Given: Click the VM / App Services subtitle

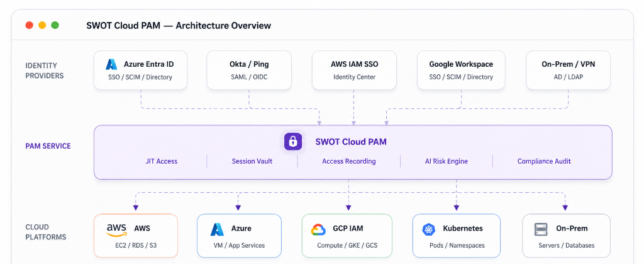Looking at the screenshot, I should tap(240, 246).
